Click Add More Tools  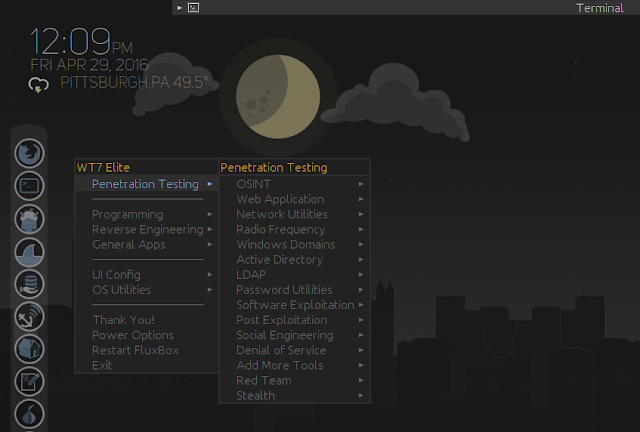[295, 365]
